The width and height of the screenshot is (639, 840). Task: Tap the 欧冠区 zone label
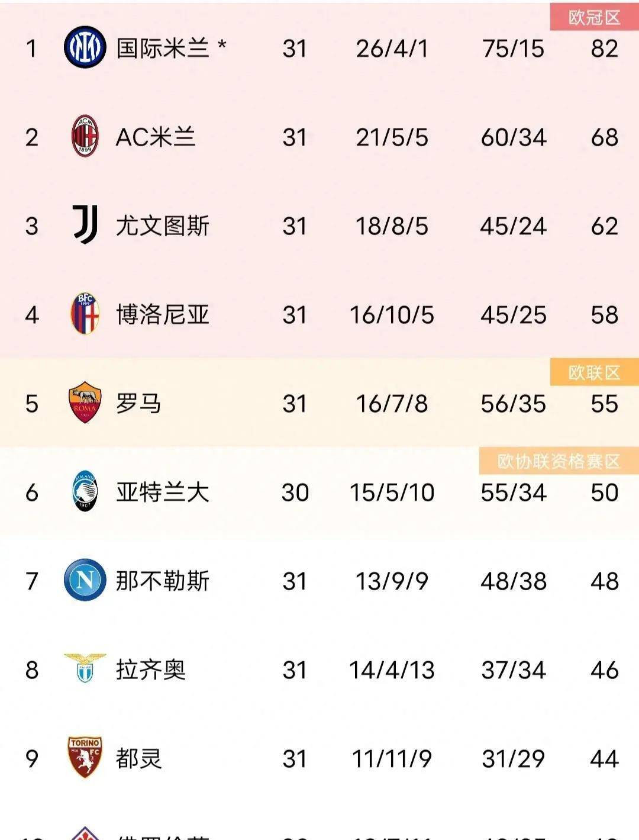pyautogui.click(x=594, y=18)
